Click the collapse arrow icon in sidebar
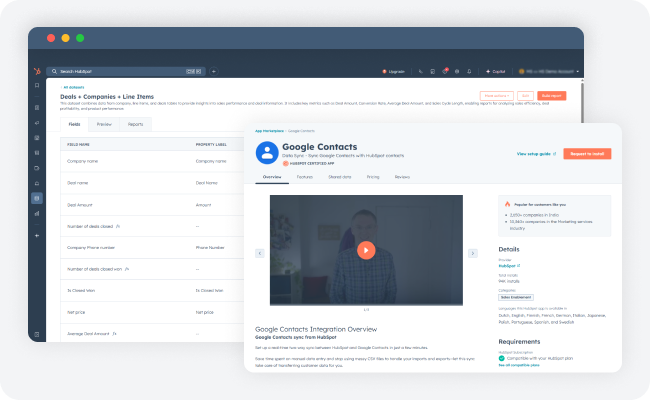The image size is (650, 400). (x=37, y=235)
